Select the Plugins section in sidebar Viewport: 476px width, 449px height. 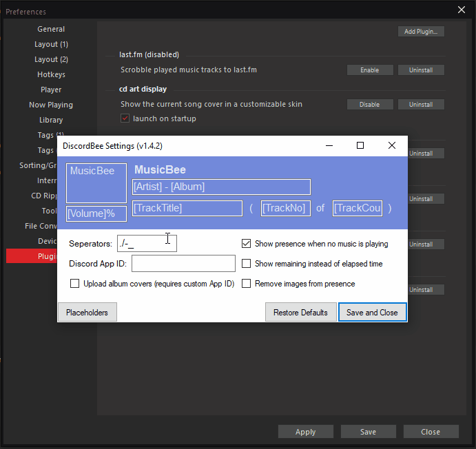32,256
